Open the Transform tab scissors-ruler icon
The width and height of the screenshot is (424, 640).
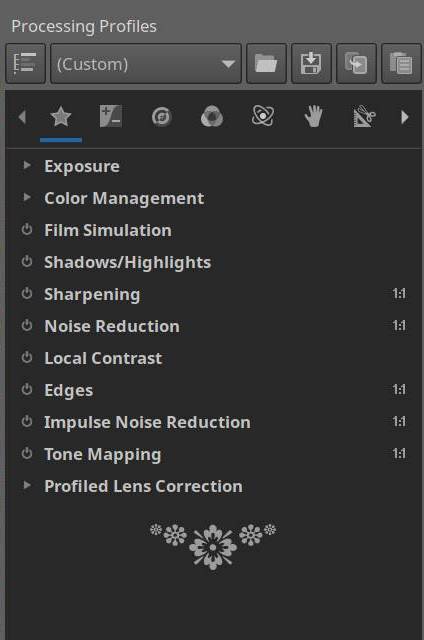tap(364, 117)
